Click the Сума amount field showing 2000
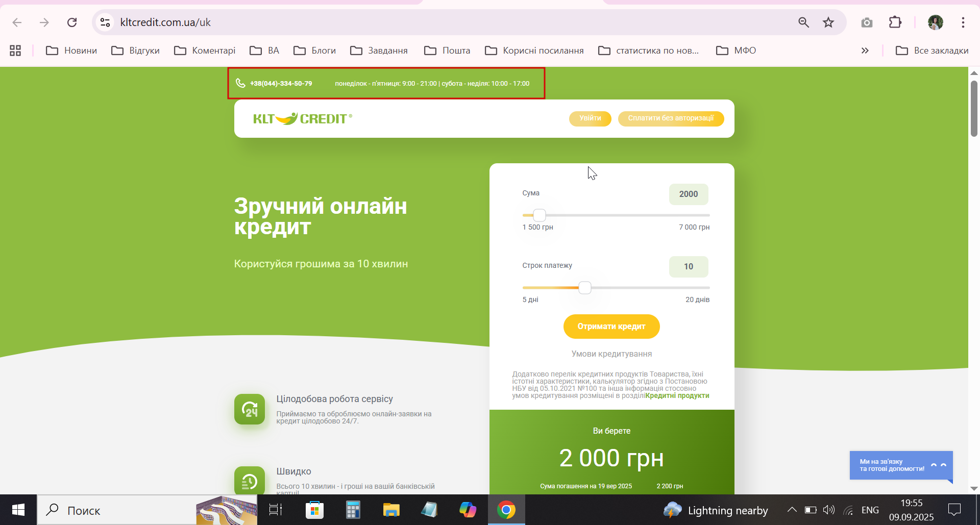The image size is (980, 525). tap(689, 194)
